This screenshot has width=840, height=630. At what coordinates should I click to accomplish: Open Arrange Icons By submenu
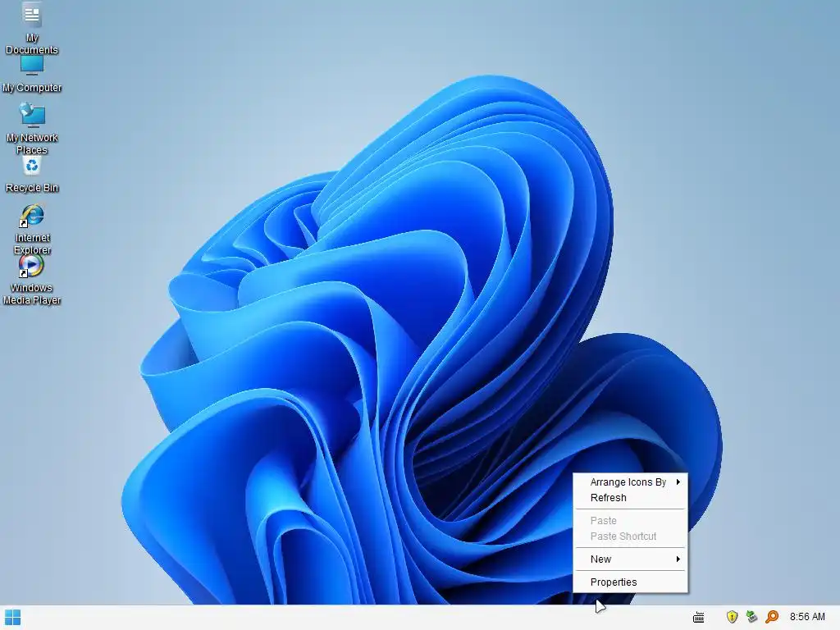pos(631,482)
